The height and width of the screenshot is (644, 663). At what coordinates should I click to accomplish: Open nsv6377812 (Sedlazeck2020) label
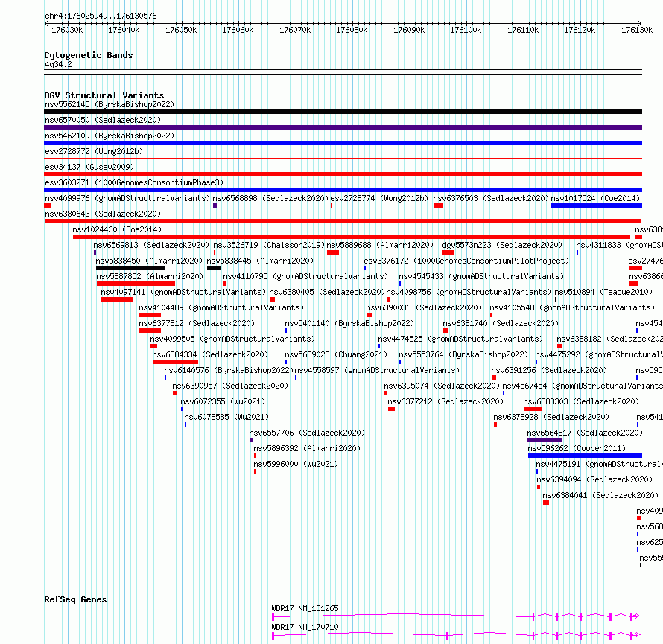[x=197, y=323]
